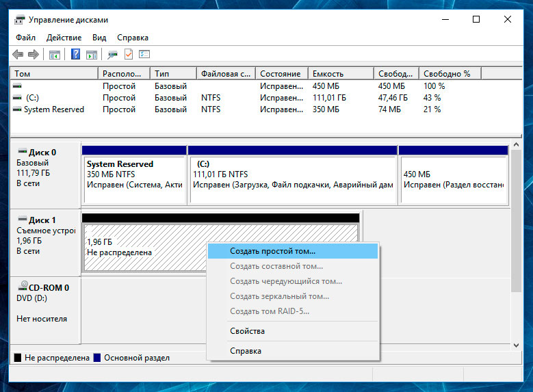Toggle the action pane toolbar icon

point(92,55)
